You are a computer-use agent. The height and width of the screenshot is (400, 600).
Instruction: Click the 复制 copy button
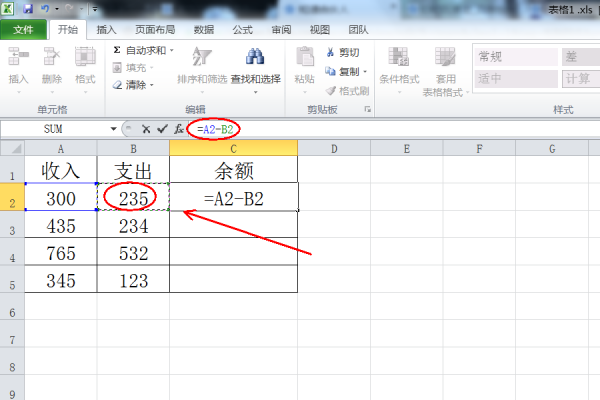342,72
